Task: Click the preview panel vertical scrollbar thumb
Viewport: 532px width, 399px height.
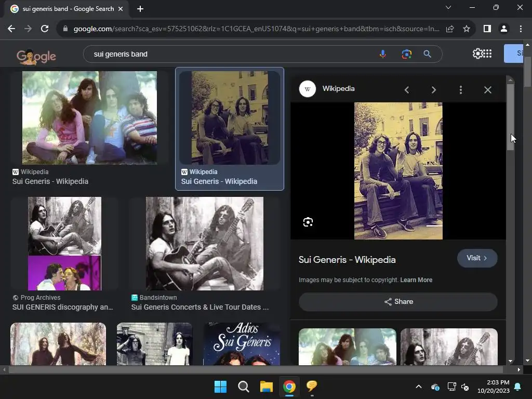Action: [510, 117]
